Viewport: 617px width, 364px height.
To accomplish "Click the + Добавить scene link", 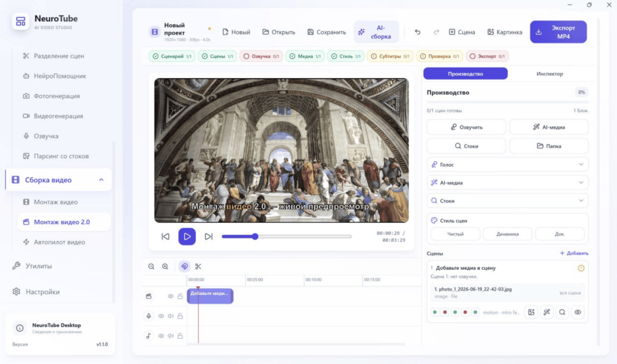I will click(574, 253).
